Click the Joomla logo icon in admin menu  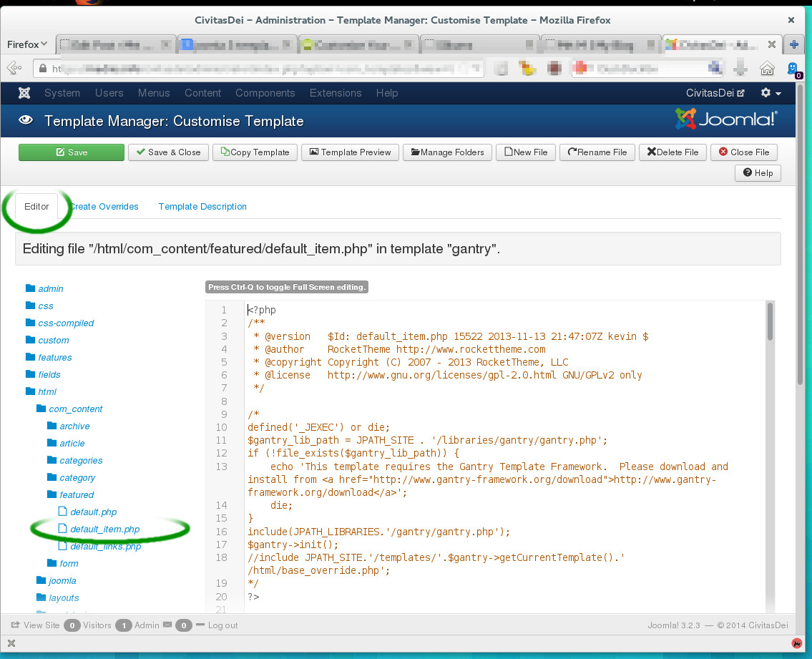click(x=24, y=93)
